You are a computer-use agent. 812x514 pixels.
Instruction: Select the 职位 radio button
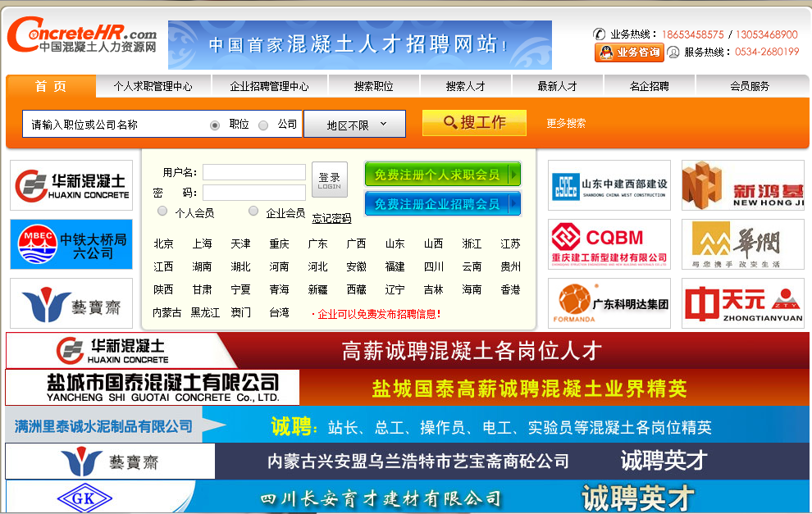[x=215, y=125]
